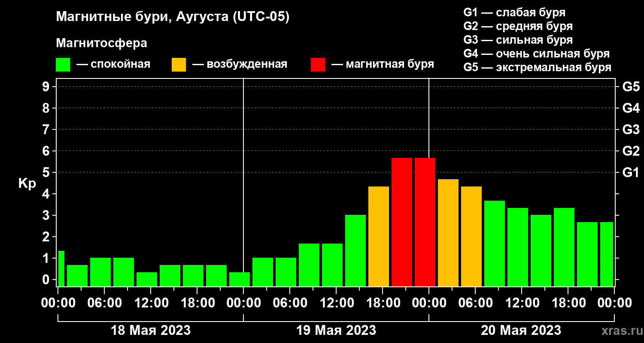Click the legend line 'G5 — экстремальная буря'

tap(538, 67)
